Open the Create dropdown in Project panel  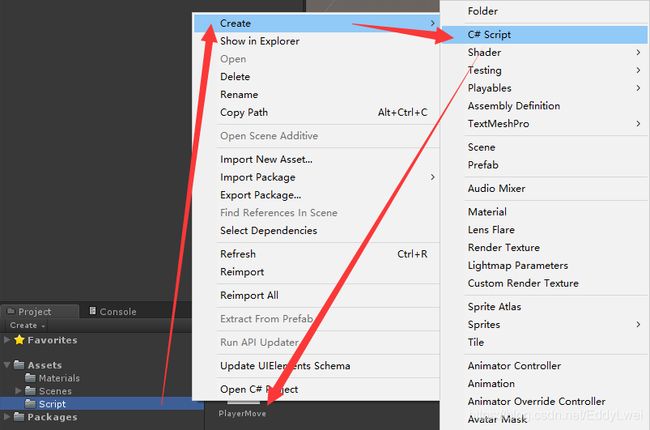point(27,326)
